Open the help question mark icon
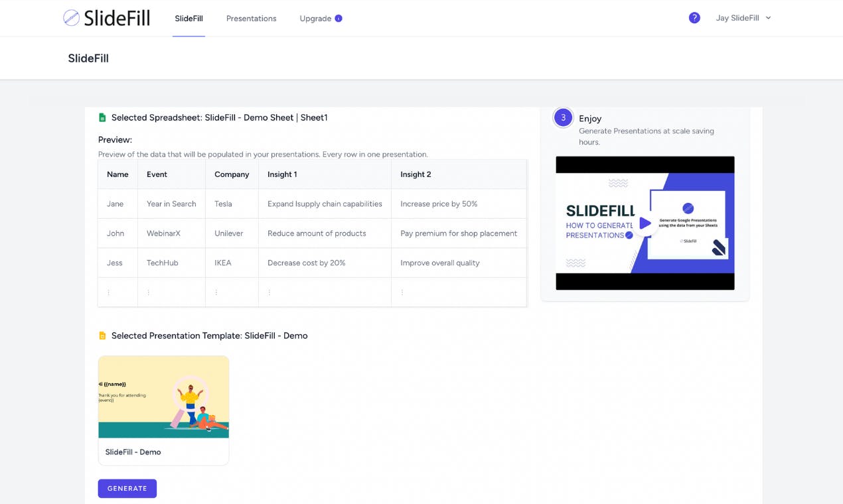The width and height of the screenshot is (843, 504). pyautogui.click(x=694, y=18)
